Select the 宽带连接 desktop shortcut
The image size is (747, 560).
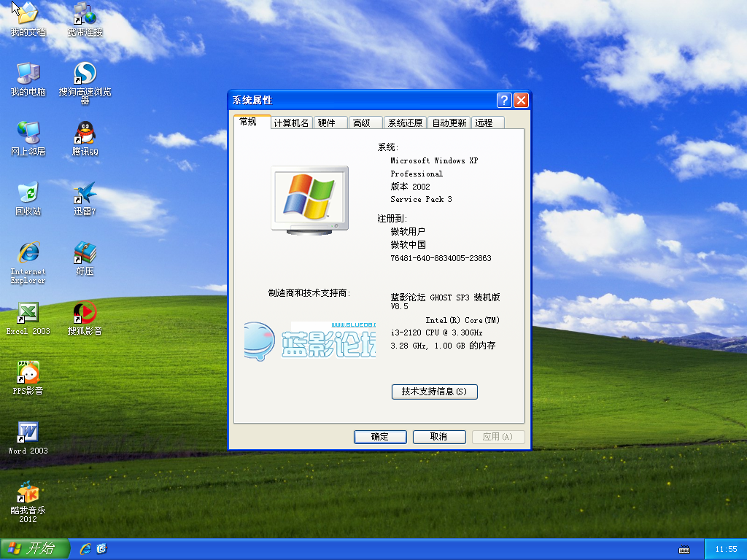pyautogui.click(x=85, y=20)
